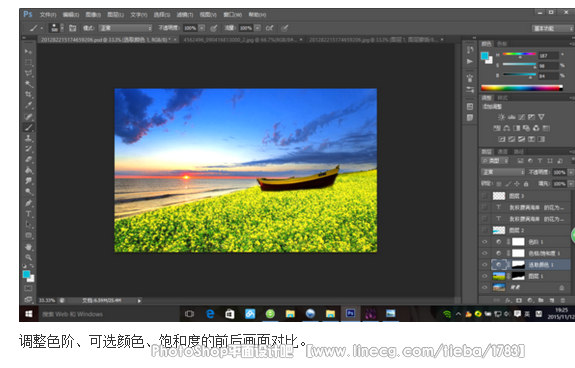
Task: Select the Eraser tool
Action: 28,159
